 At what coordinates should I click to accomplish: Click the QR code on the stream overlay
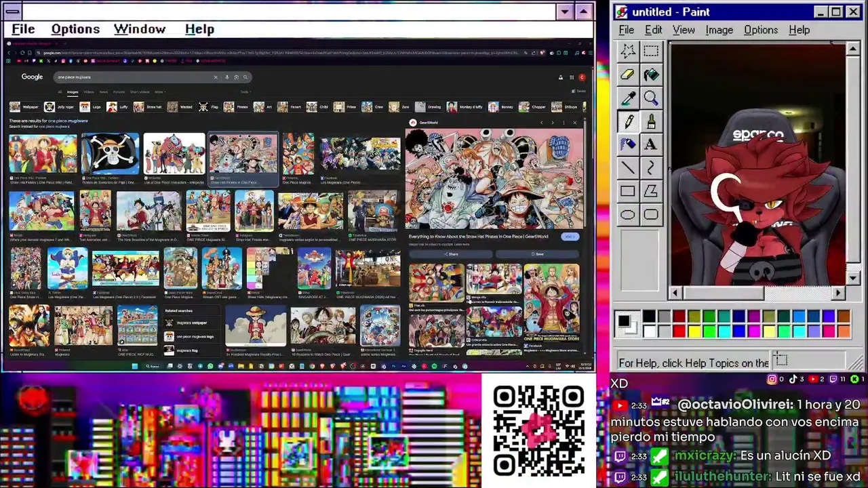point(538,430)
